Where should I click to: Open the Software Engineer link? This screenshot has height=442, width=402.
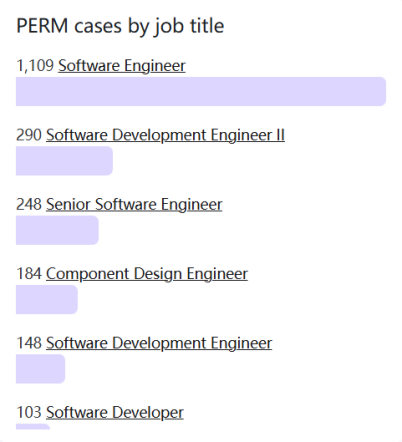122,66
